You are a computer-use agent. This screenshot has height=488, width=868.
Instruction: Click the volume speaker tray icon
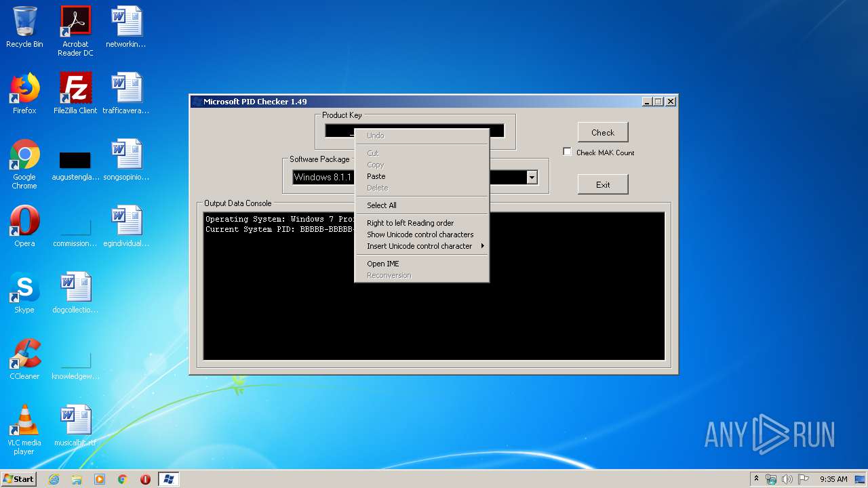(787, 479)
